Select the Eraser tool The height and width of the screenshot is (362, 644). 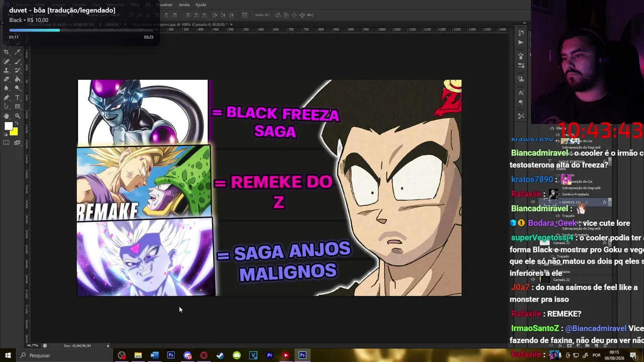point(7,79)
